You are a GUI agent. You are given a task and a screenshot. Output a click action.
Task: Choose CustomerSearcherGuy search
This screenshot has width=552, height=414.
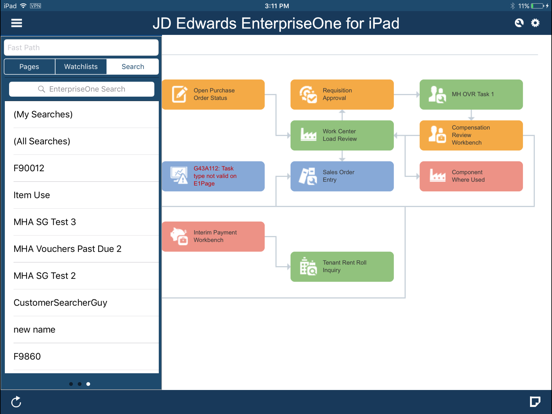point(82,303)
